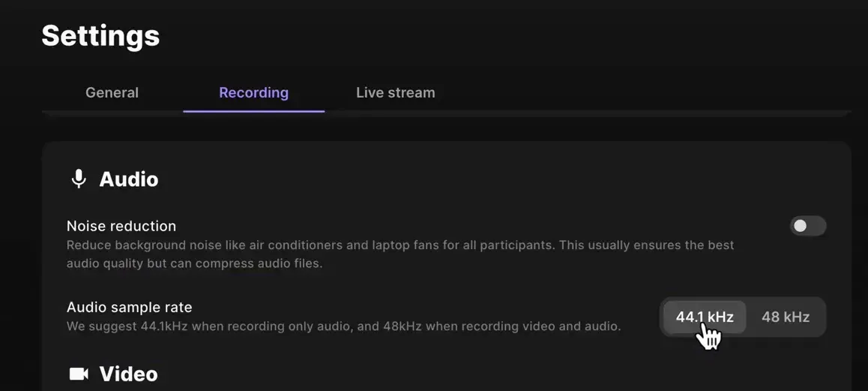Click the "compress audio files" description line
Screen dimensions: 868x391
[x=194, y=263]
